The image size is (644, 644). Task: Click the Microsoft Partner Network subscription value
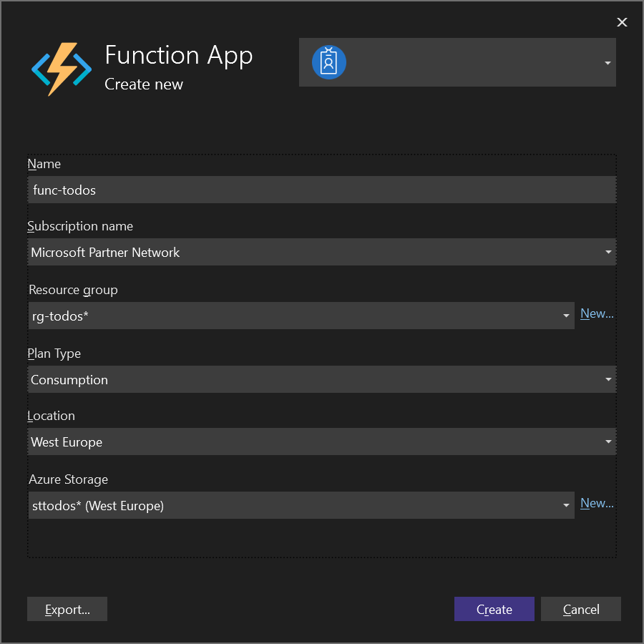pos(105,252)
